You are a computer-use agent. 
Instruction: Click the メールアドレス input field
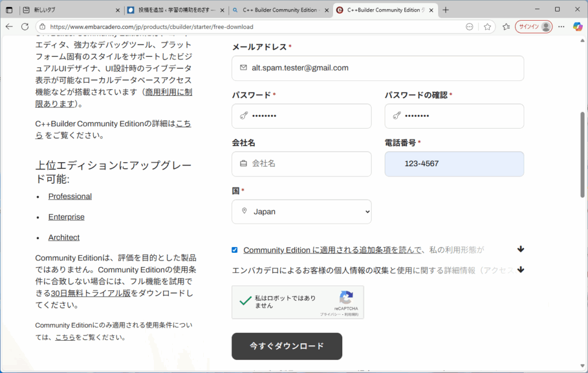[378, 68]
